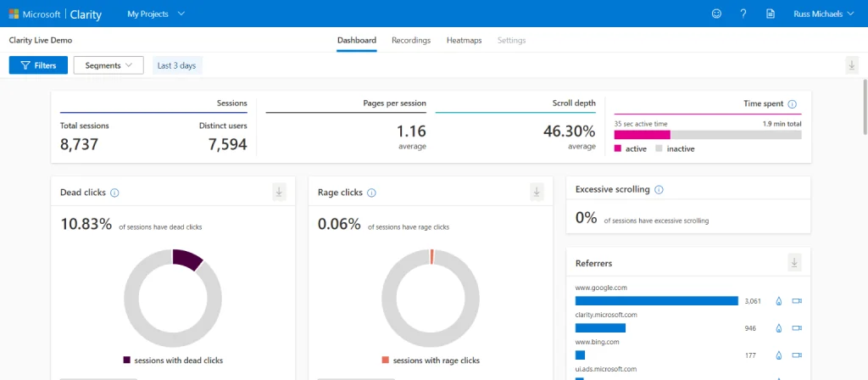Click the www.bing.com referrer bar
The width and height of the screenshot is (868, 380).
580,355
